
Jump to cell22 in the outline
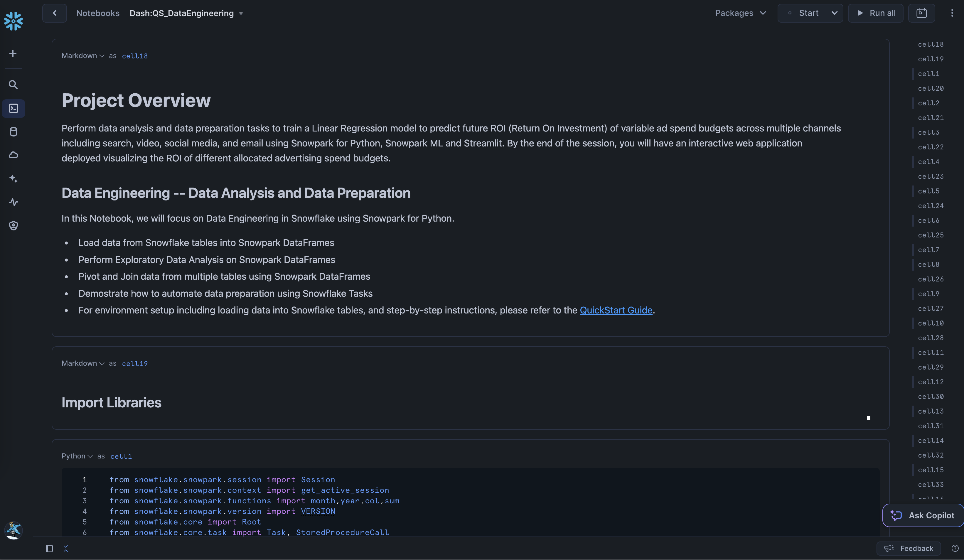coord(930,147)
